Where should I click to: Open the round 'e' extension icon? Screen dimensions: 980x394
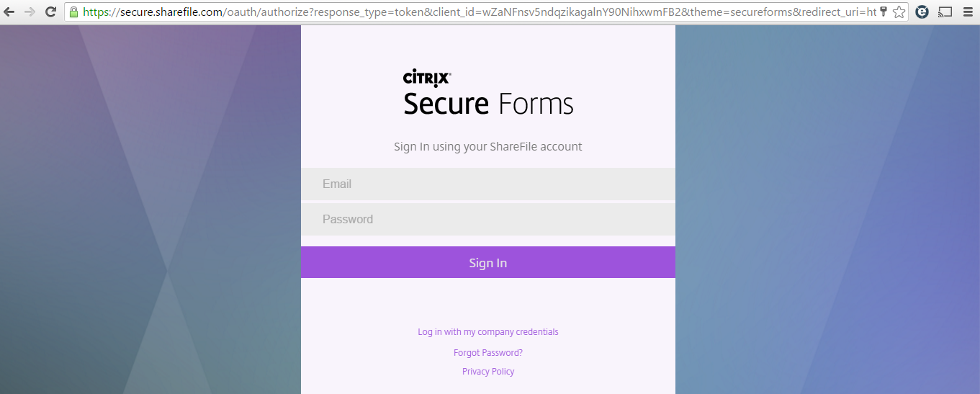(x=922, y=12)
